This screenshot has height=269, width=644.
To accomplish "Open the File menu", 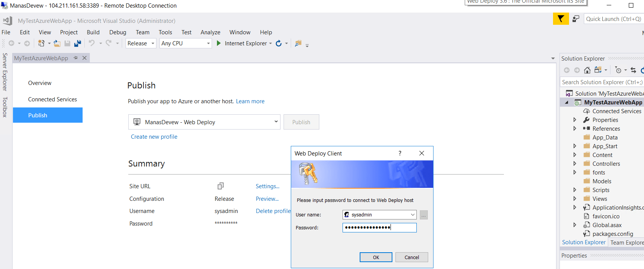I will coord(6,32).
